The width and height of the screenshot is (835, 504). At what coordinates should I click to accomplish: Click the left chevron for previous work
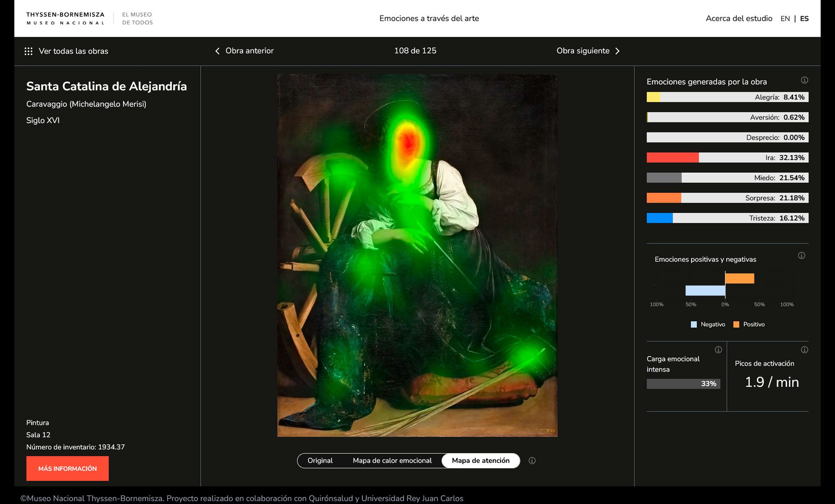(x=217, y=51)
